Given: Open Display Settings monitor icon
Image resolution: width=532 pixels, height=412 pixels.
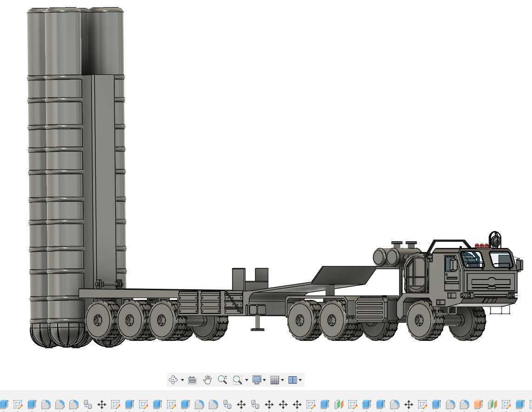Looking at the screenshot, I should [257, 380].
